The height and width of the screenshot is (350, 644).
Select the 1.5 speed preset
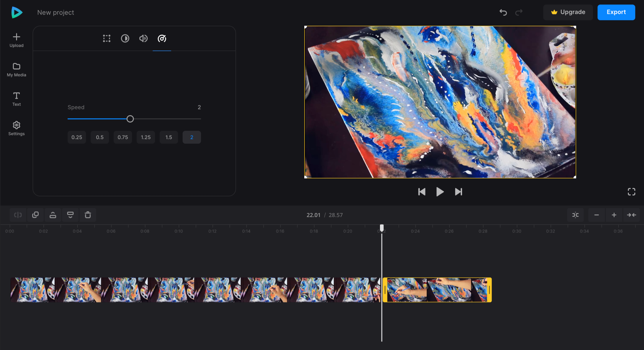coord(169,137)
